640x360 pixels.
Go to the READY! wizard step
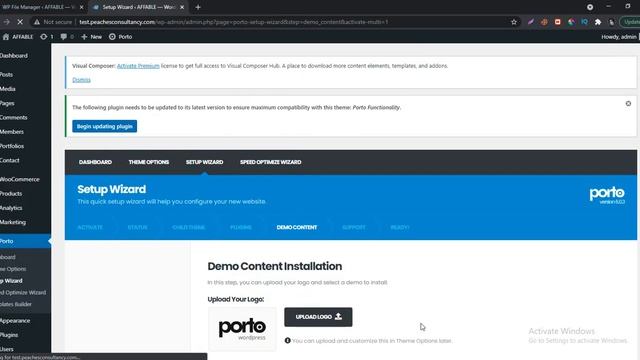[400, 227]
